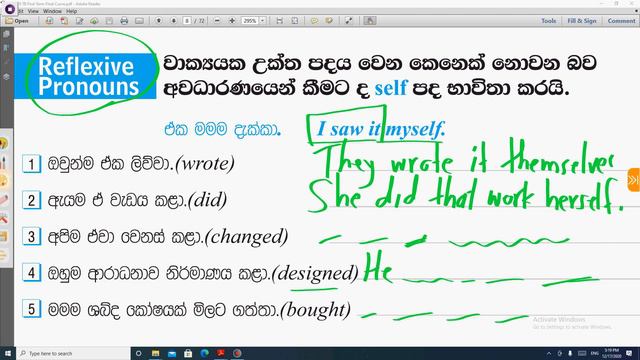This screenshot has height=360, width=640.
Task: Click the bookmarks sidebar icon
Action: 6,48
